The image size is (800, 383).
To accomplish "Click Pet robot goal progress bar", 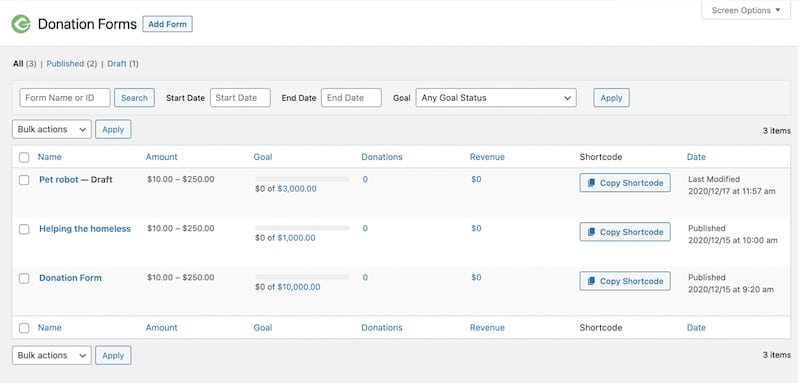I will click(x=303, y=179).
